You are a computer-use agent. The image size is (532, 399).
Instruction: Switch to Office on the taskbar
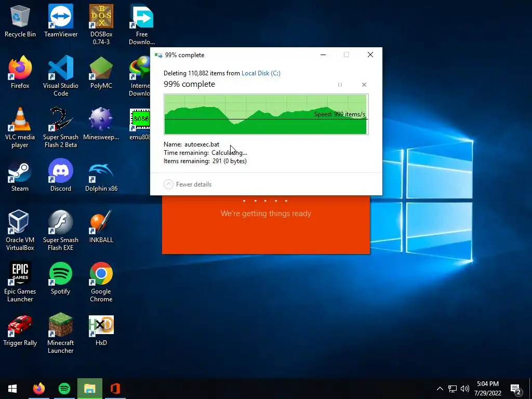pos(115,389)
